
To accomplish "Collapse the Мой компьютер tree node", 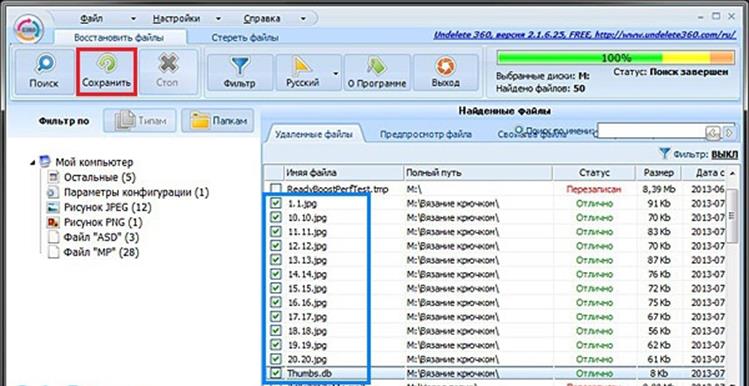I will tap(32, 162).
